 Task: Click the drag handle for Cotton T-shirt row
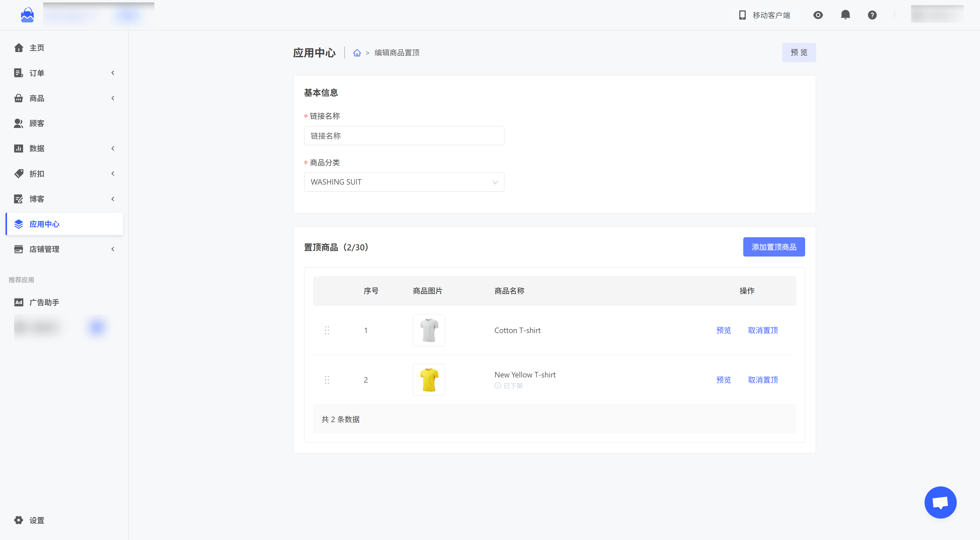(327, 330)
